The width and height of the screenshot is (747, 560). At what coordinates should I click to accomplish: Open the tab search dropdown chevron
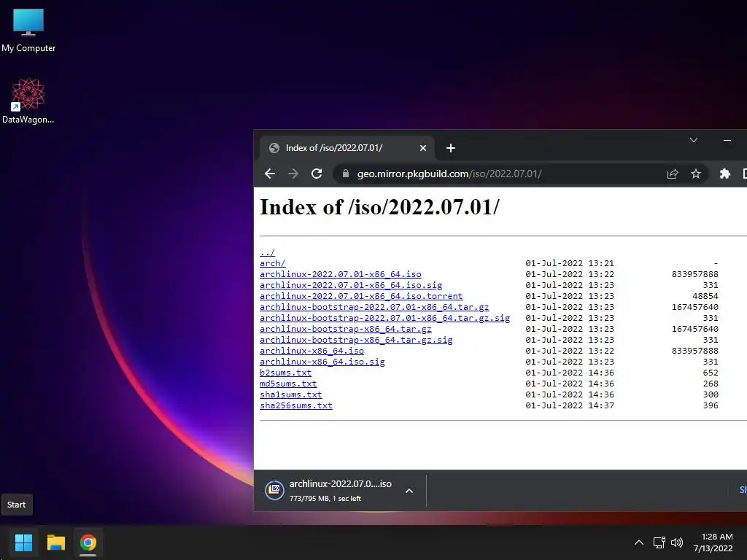click(694, 140)
